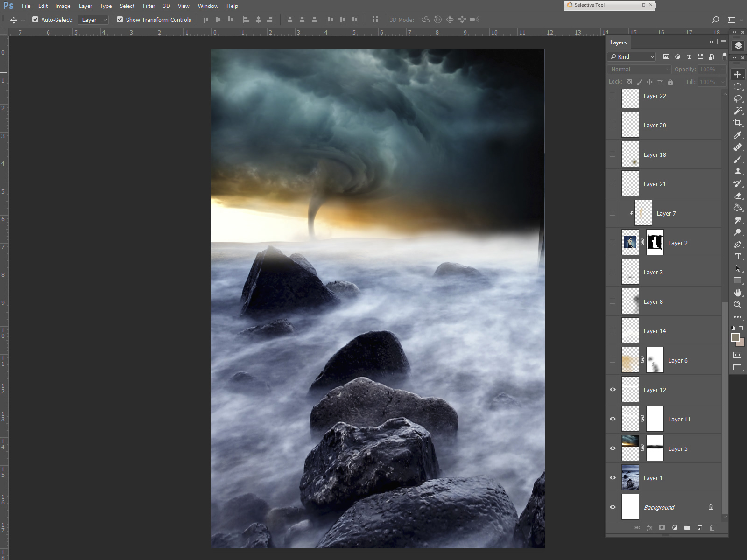Click the foreground color swatch
Viewport: 747px width, 560px height.
coord(735,337)
